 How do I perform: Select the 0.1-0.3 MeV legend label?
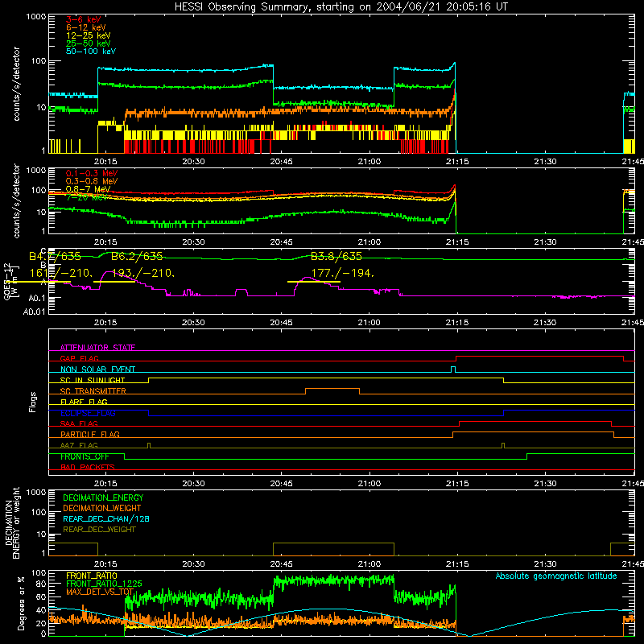click(x=92, y=174)
